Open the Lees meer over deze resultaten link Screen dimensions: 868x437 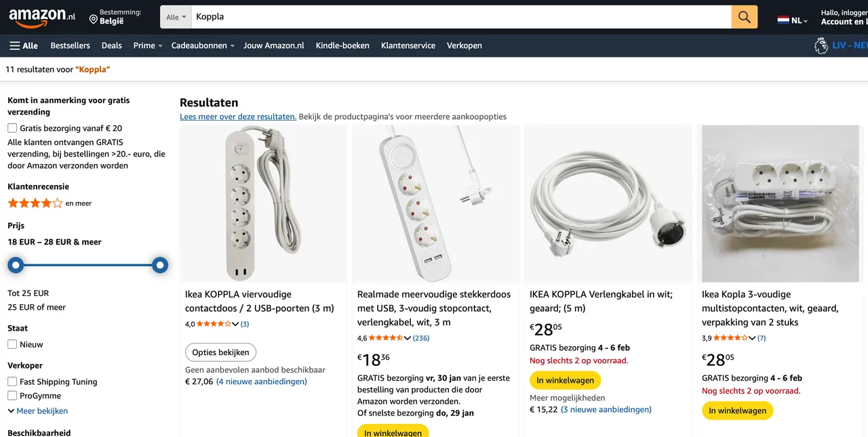(x=238, y=117)
